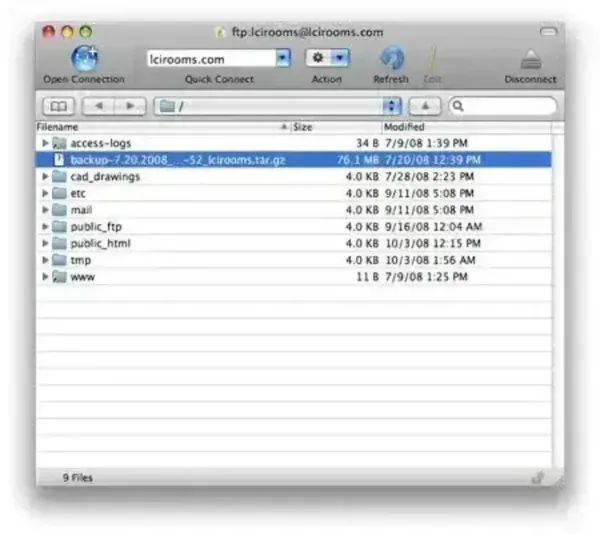Expand the public_html folder
The height and width of the screenshot is (535, 600).
pos(45,243)
